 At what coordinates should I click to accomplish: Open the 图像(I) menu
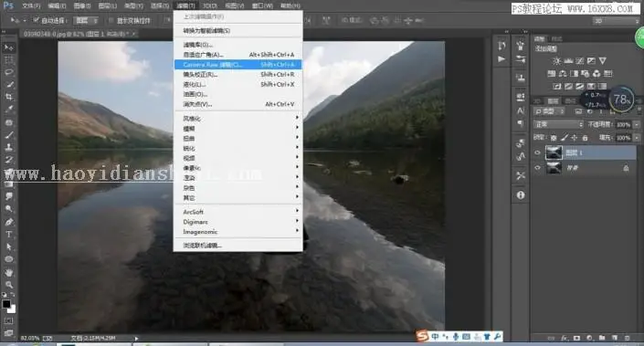pos(82,5)
